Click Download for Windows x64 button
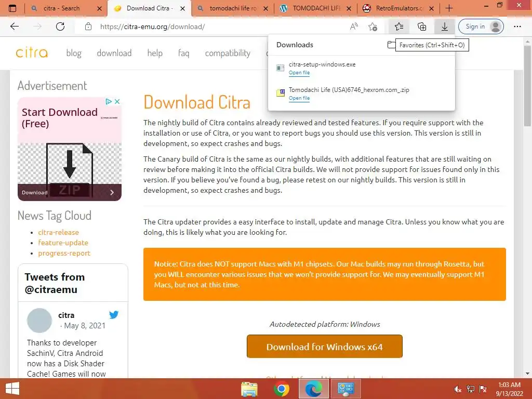 (324, 347)
